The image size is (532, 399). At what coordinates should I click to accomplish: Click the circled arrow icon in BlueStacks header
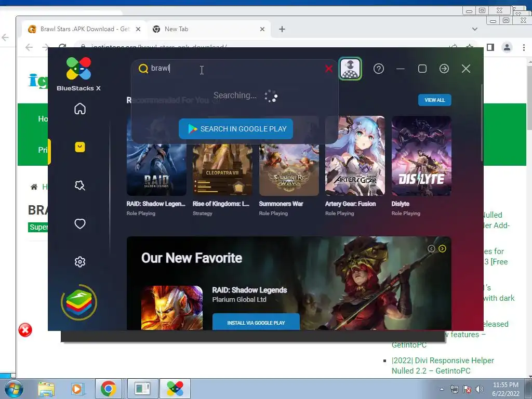click(x=444, y=69)
